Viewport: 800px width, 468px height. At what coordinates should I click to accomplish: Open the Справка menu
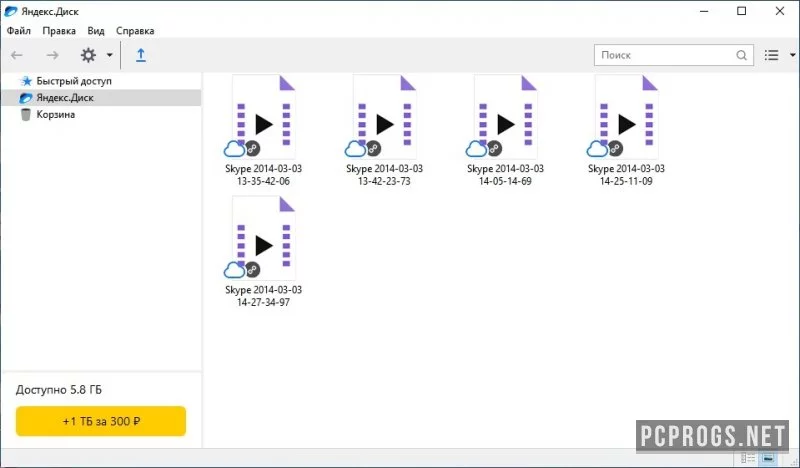click(135, 31)
